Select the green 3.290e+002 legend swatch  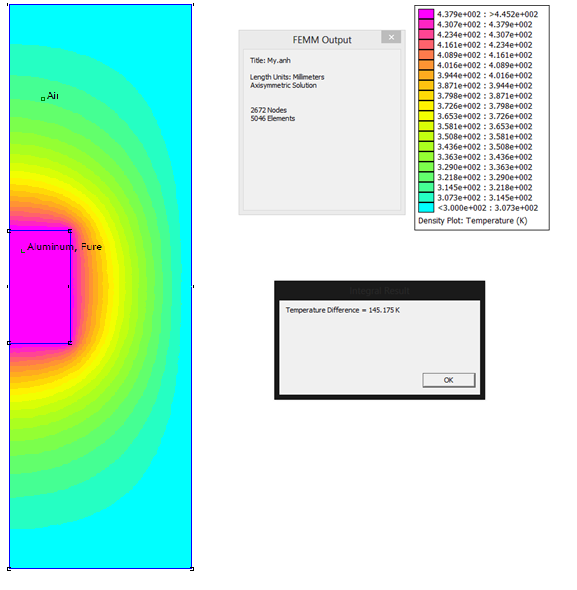426,167
